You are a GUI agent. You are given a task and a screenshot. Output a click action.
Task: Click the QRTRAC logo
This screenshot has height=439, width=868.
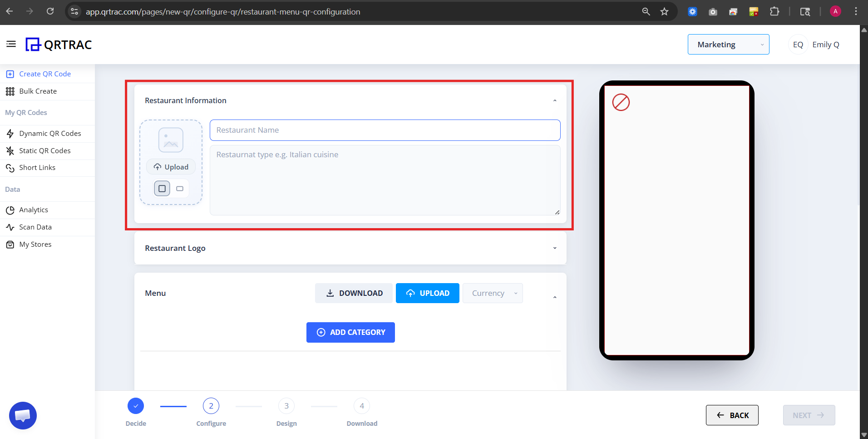coord(59,44)
